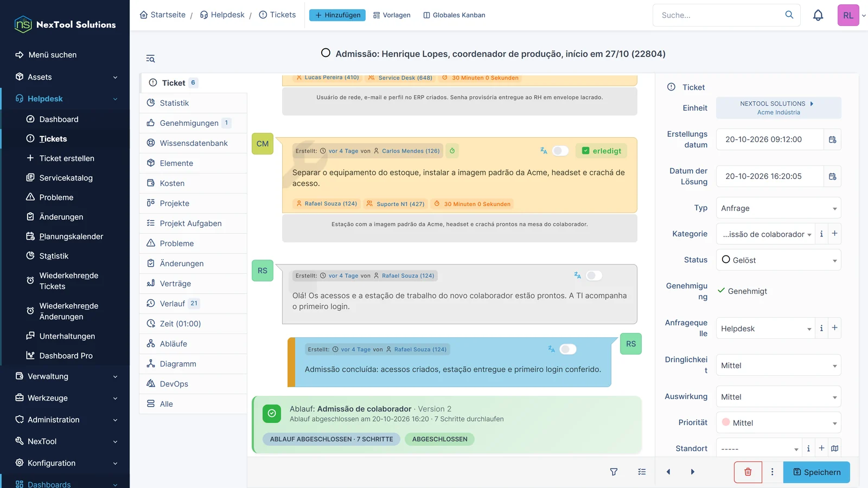Select Dashboard Pro in sidebar

point(66,356)
